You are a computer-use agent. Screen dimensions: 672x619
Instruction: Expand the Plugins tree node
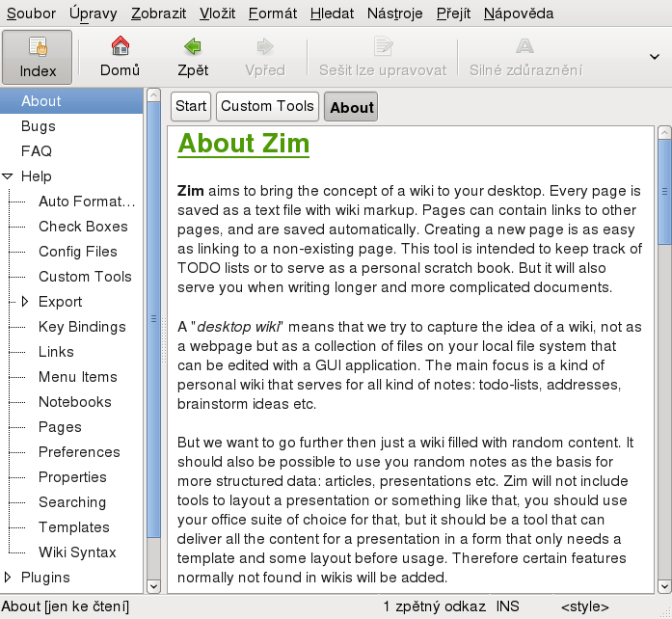pyautogui.click(x=8, y=578)
